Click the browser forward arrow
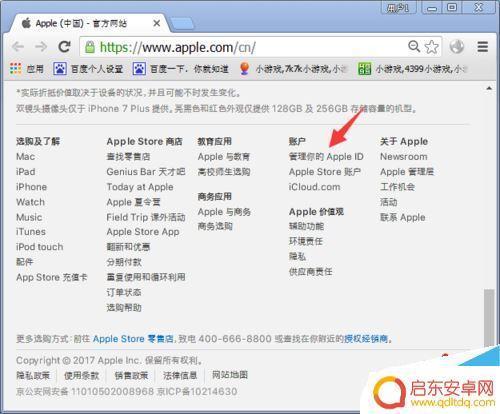The height and width of the screenshot is (414, 500). [41, 47]
